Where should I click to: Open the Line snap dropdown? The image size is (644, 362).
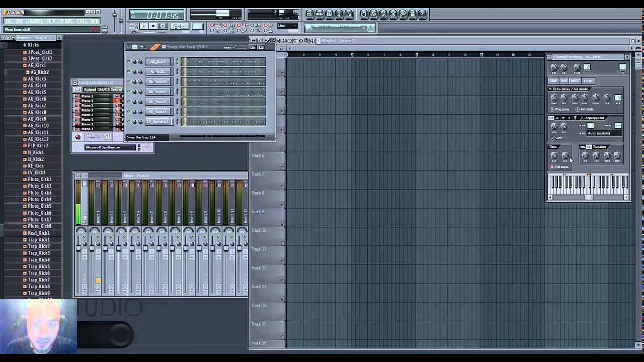[x=287, y=26]
